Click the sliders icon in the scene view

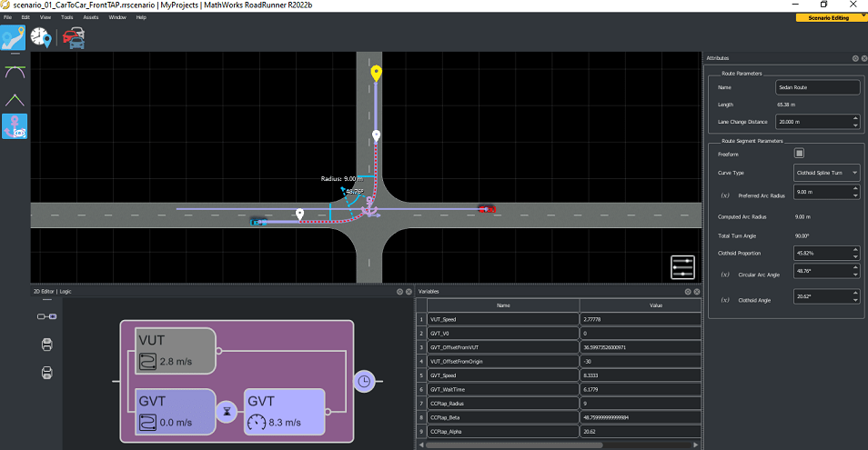pyautogui.click(x=683, y=267)
